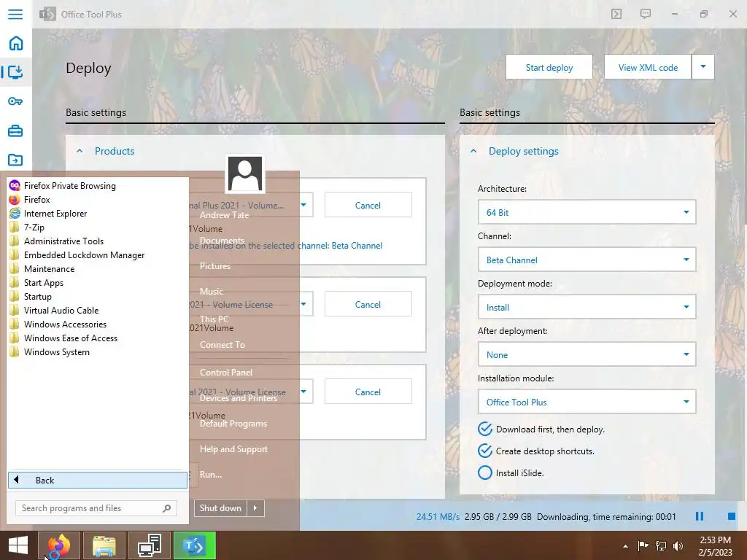This screenshot has height=560, width=747.
Task: Cancel the first product in Products list
Action: (x=368, y=205)
